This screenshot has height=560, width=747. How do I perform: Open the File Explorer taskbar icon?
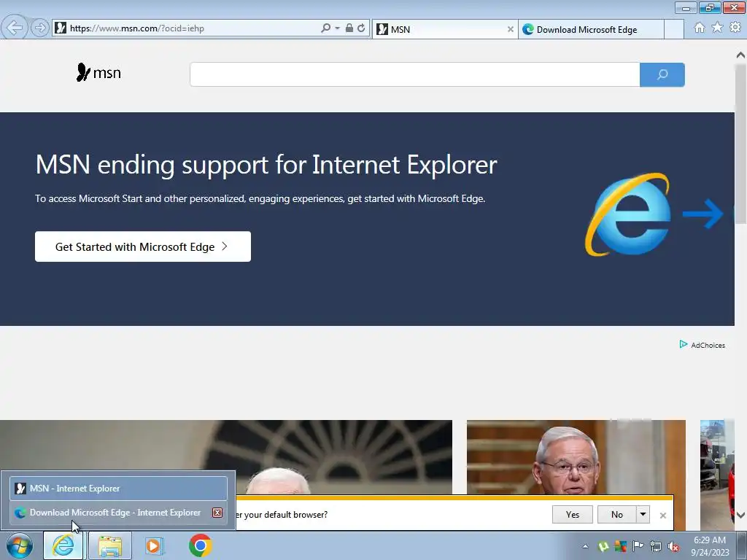click(x=110, y=545)
